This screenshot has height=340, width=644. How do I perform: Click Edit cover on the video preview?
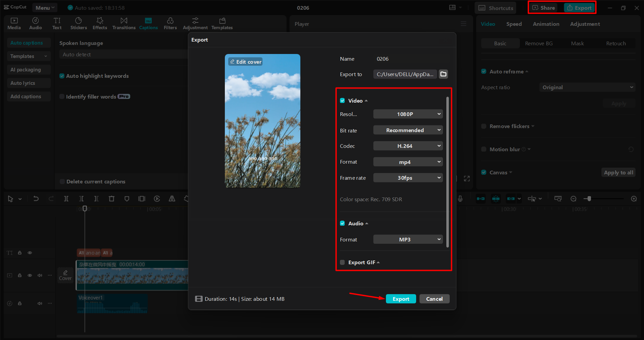tap(245, 61)
